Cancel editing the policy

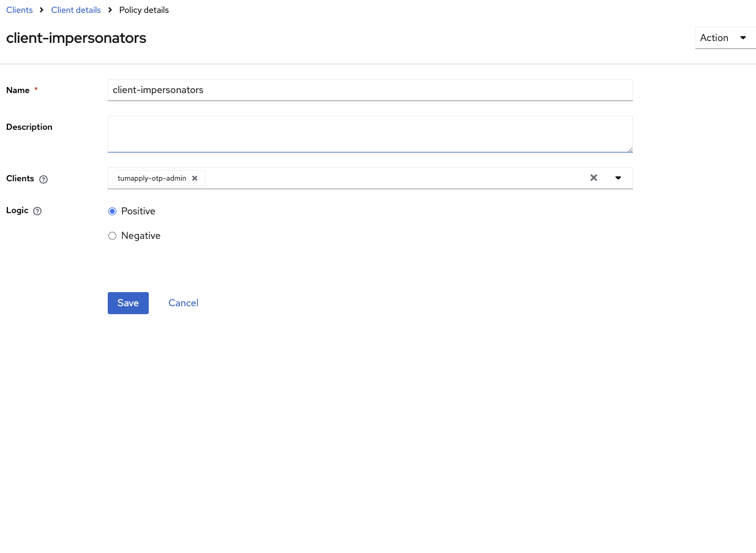183,303
